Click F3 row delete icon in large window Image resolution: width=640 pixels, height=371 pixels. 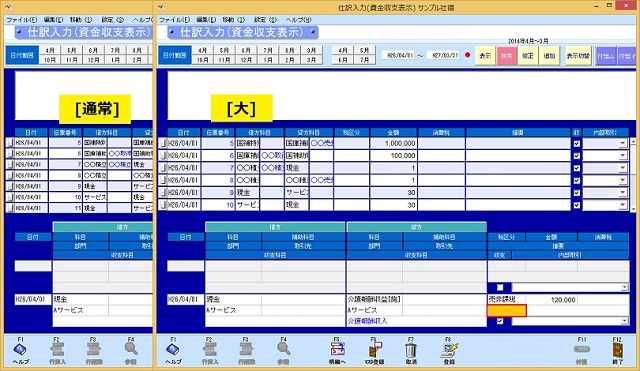246,349
